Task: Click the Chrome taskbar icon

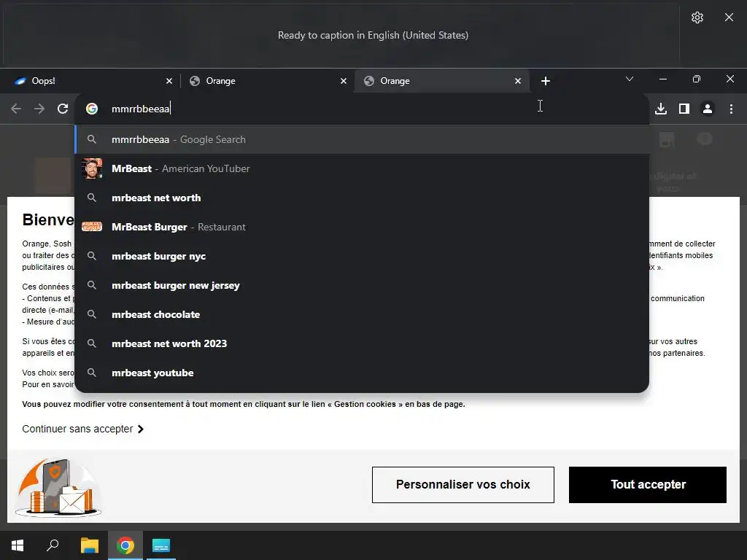Action: coord(125,545)
